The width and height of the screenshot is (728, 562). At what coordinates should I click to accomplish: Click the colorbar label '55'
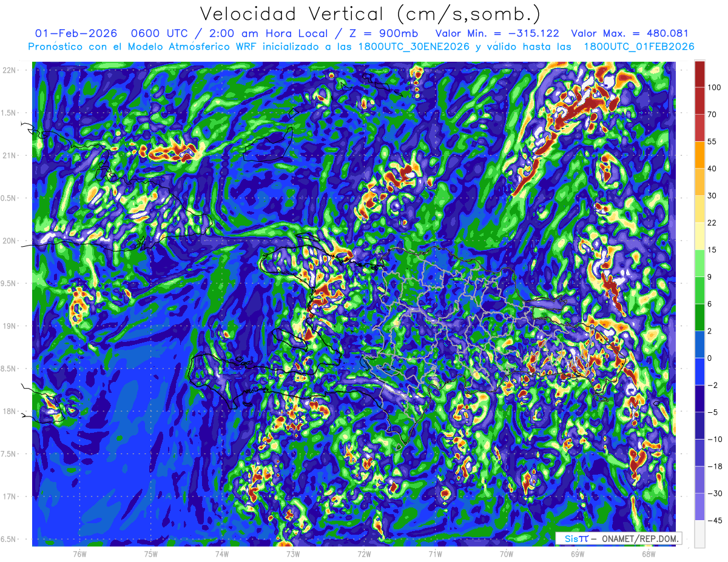point(712,141)
